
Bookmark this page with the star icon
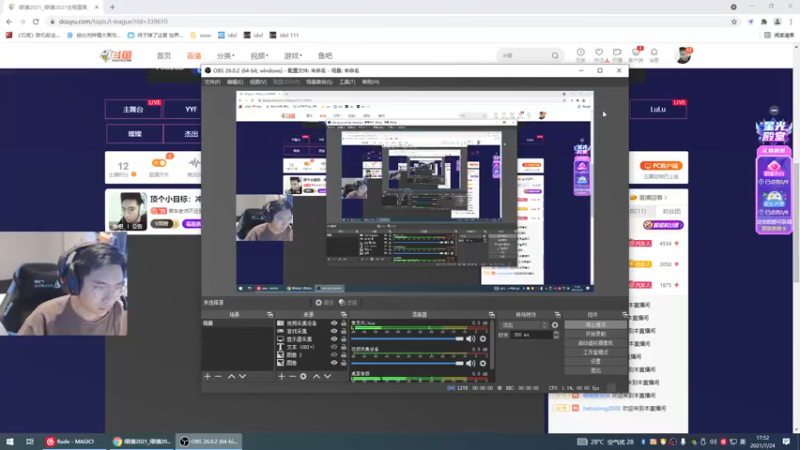pyautogui.click(x=734, y=21)
